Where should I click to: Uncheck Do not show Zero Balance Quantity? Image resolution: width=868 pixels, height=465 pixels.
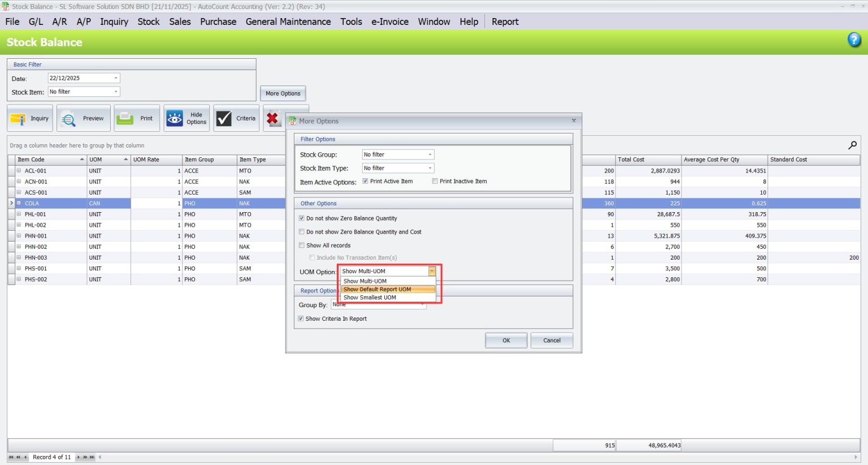302,218
